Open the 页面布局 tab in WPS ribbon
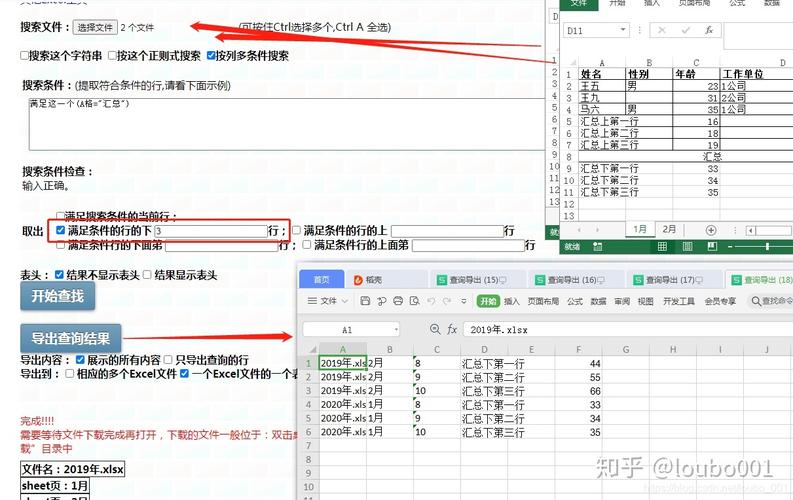793x500 pixels. click(x=543, y=301)
